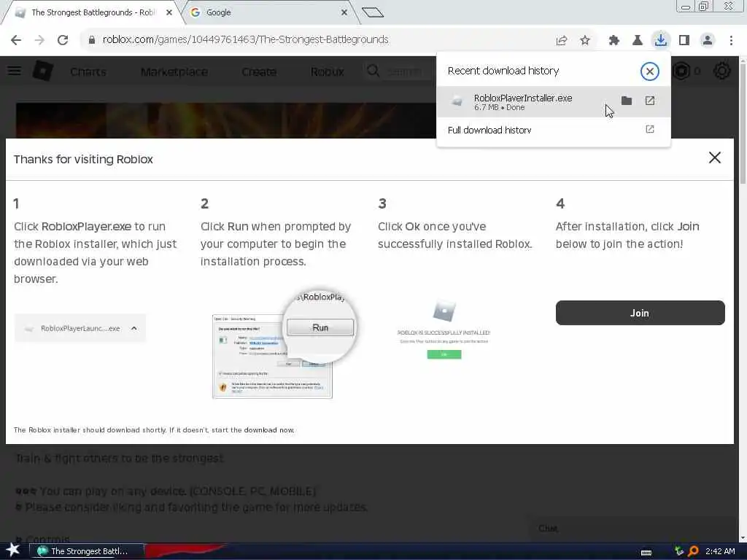Switch to The Strongest Battlegrounds tab
The width and height of the screenshot is (747, 560).
point(93,13)
